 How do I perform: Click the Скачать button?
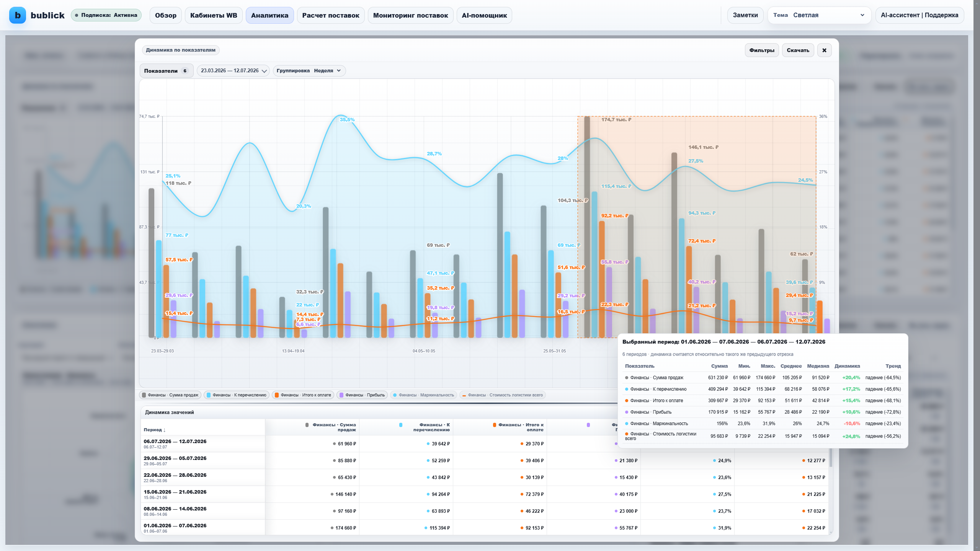point(798,50)
